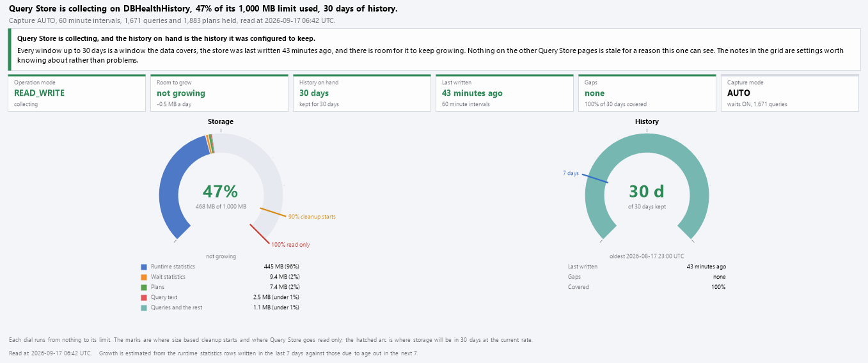
Task: Click the 100% covered value under History
Action: [718, 287]
